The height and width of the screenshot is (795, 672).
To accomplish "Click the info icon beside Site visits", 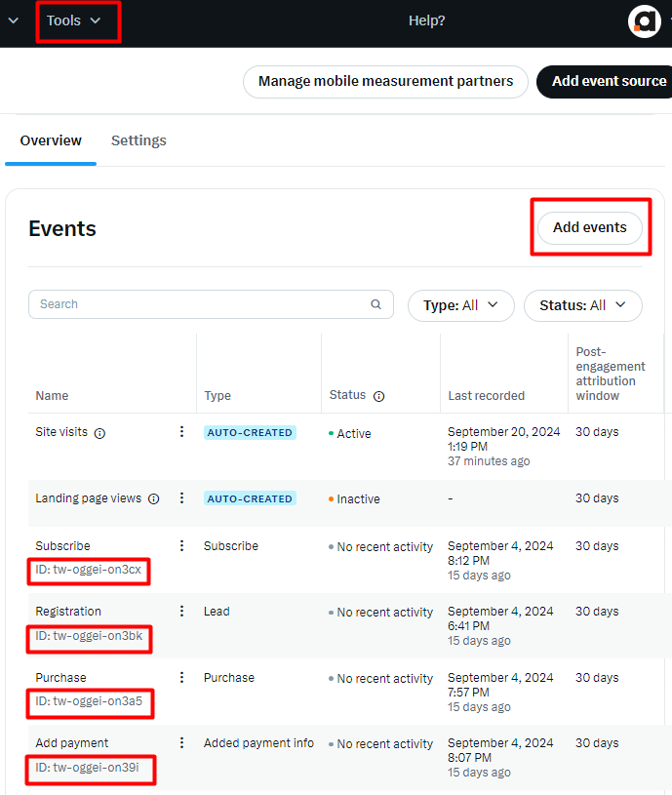I will coord(99,433).
